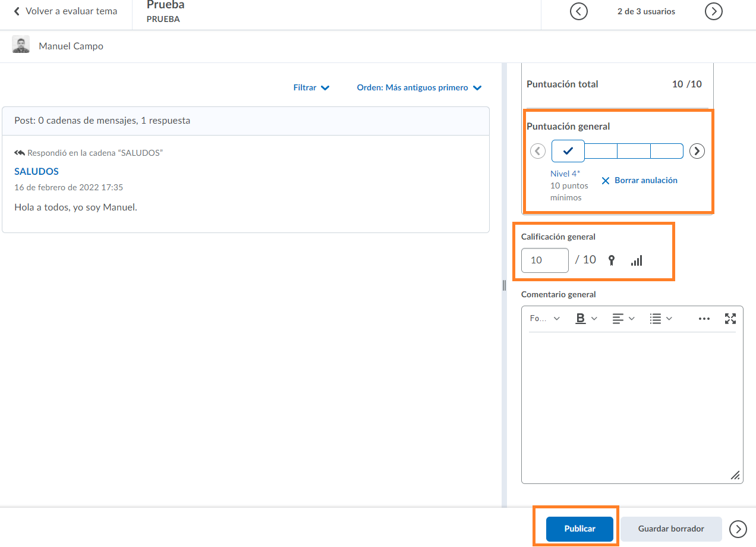Open the Filtrar dropdown

(311, 87)
